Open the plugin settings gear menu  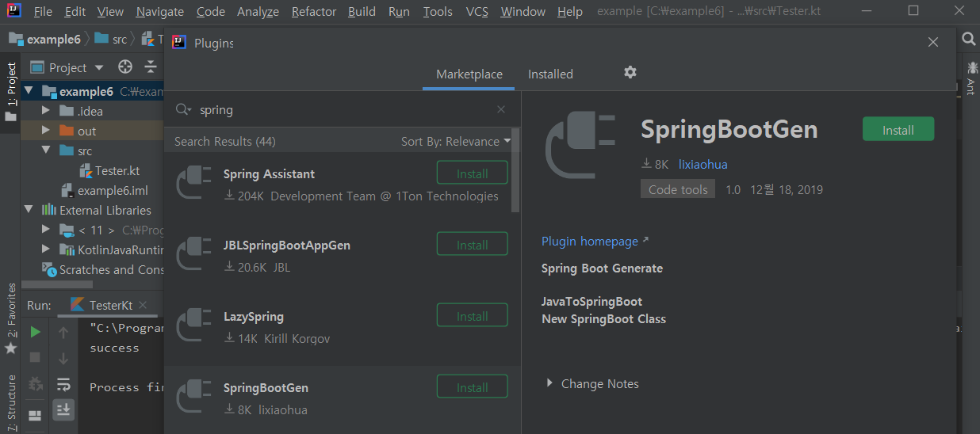[630, 73]
